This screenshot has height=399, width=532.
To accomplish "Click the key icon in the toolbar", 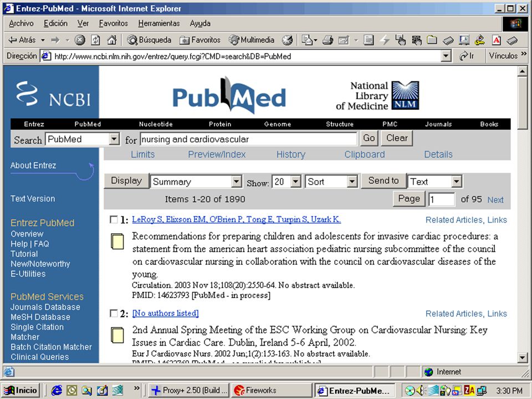I will pyautogui.click(x=480, y=40).
